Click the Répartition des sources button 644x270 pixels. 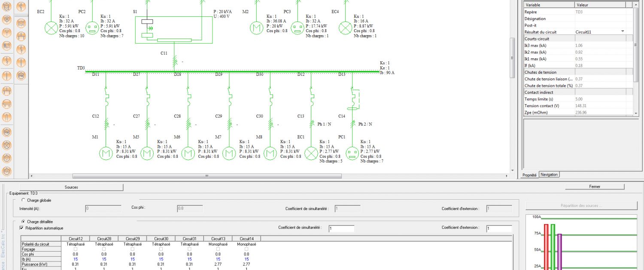[x=581, y=206]
